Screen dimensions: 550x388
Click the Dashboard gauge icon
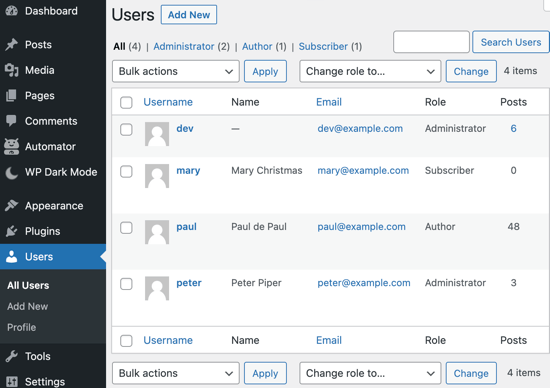pyautogui.click(x=12, y=11)
